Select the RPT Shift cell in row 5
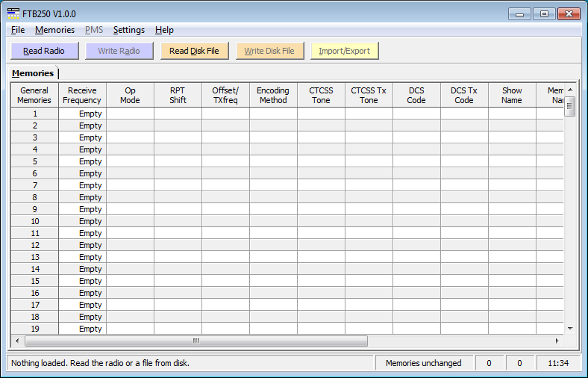The image size is (588, 378). click(x=178, y=161)
